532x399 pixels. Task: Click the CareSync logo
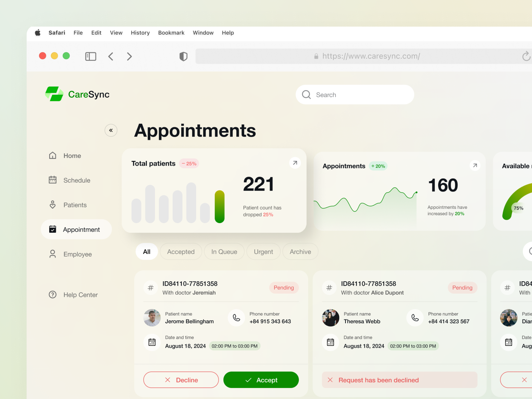tap(77, 94)
